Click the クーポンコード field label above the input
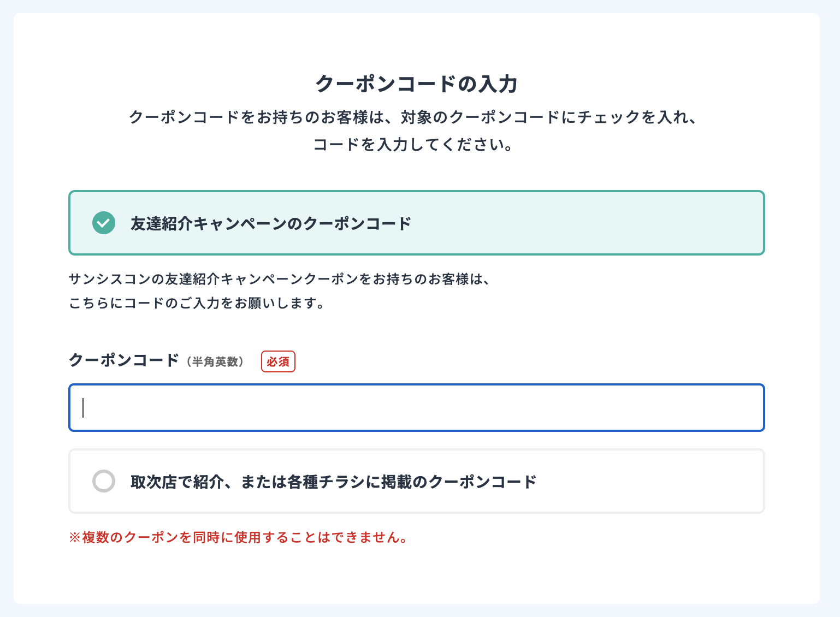Screen dimensions: 840x617 [124, 360]
